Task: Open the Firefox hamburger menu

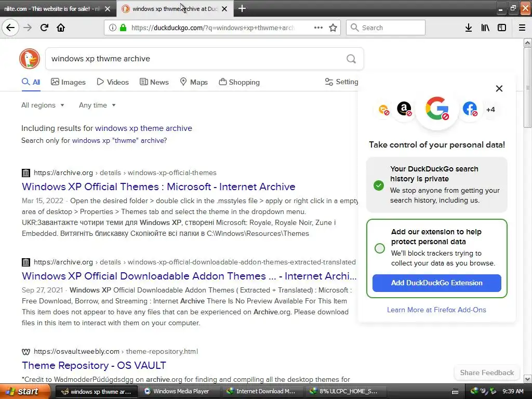Action: 522,28
